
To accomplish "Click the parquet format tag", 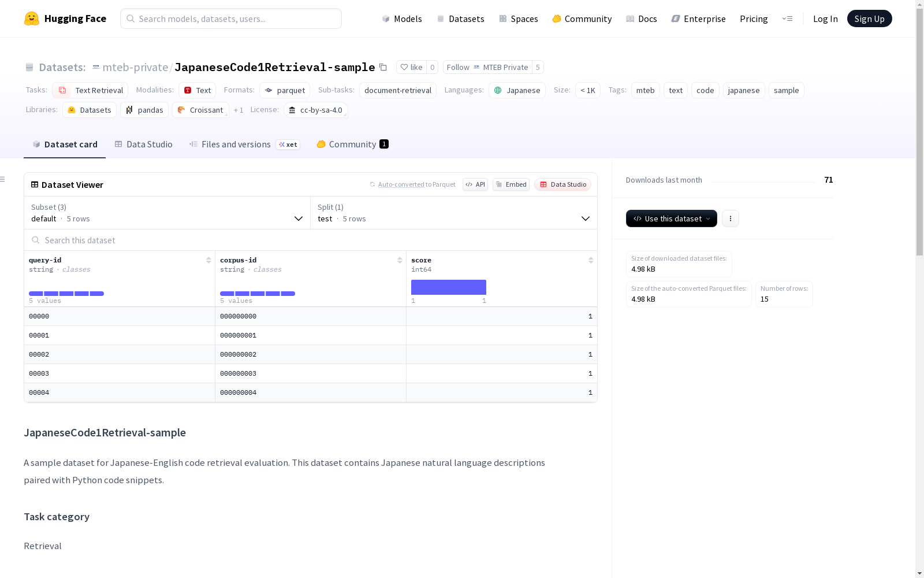I will click(x=285, y=90).
